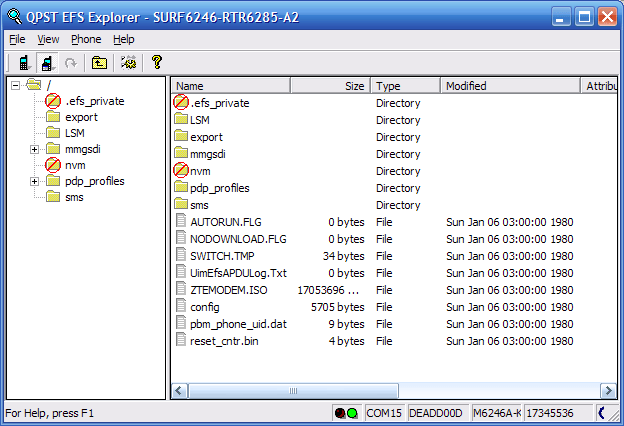The image size is (624, 426).
Task: Click the yellow question mark help icon
Action: tap(157, 62)
